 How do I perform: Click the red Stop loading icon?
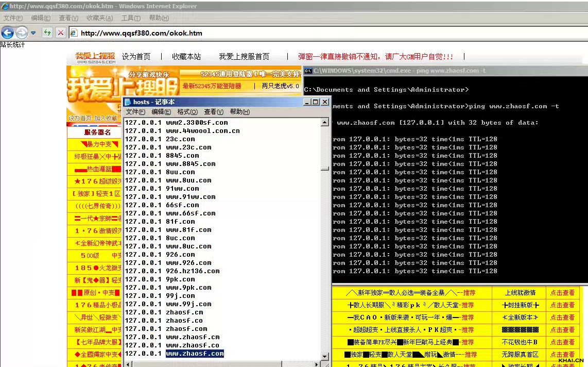coord(61,33)
